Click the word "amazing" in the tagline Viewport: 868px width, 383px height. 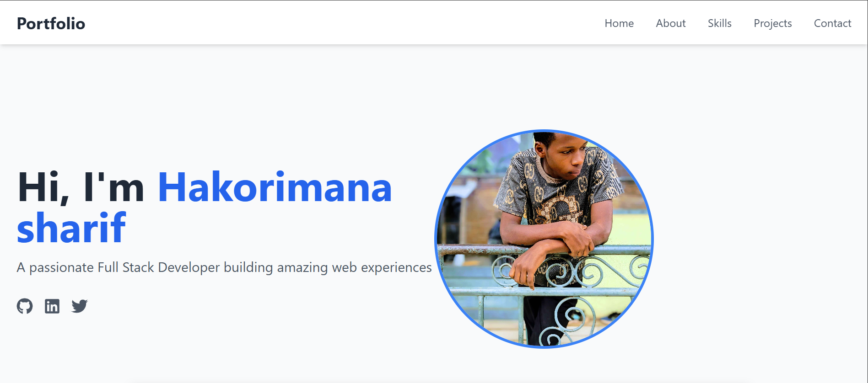click(302, 267)
